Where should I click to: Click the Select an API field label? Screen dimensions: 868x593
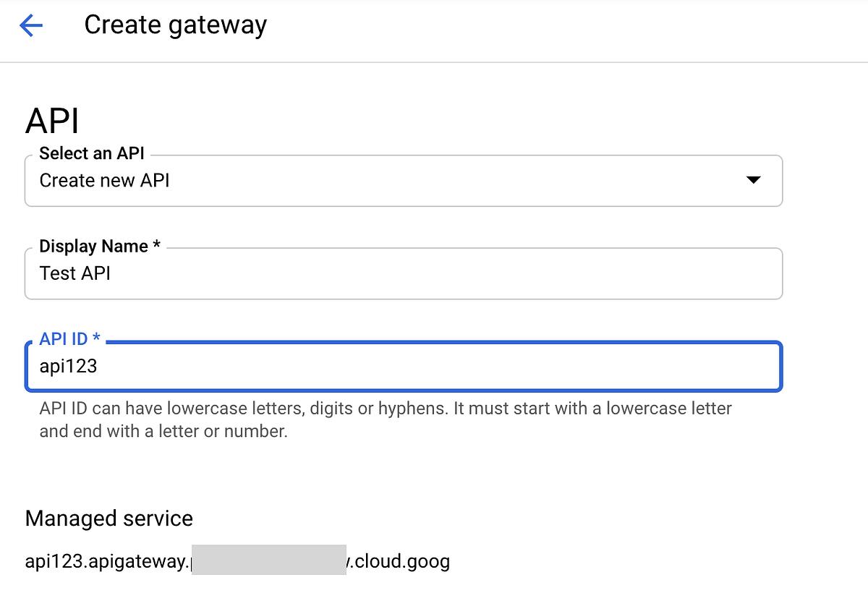[x=93, y=153]
